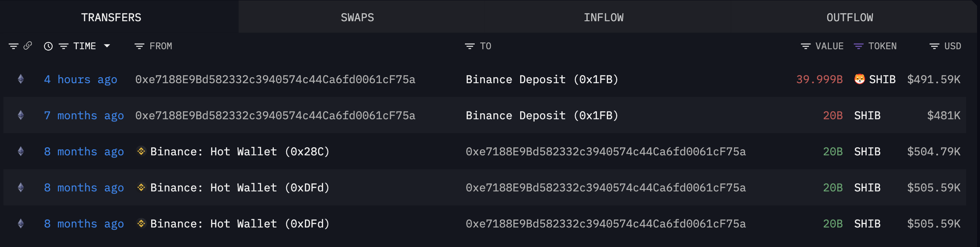Switch to the INFLOW tab
Image resolution: width=980 pixels, height=247 pixels.
[603, 17]
